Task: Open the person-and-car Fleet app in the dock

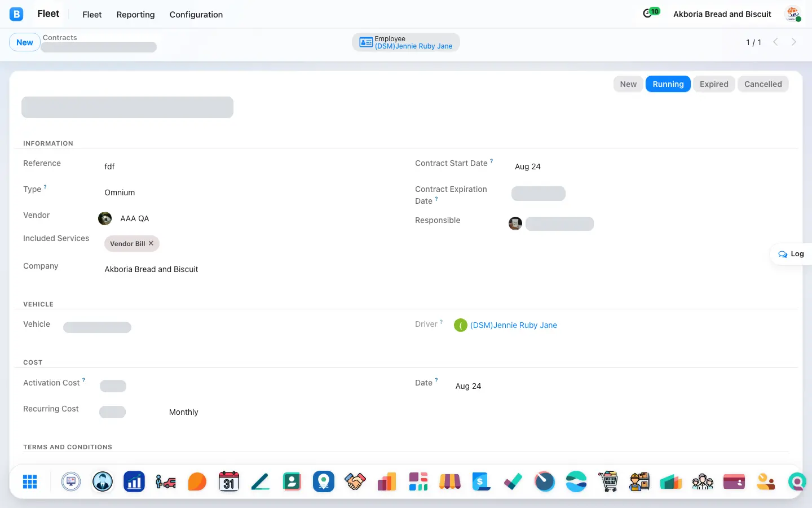Action: [x=166, y=481]
